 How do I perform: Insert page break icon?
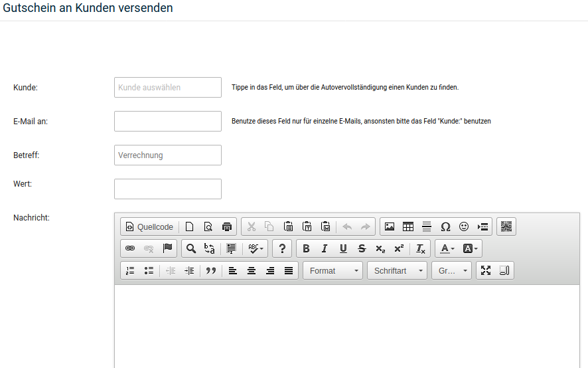coord(482,227)
